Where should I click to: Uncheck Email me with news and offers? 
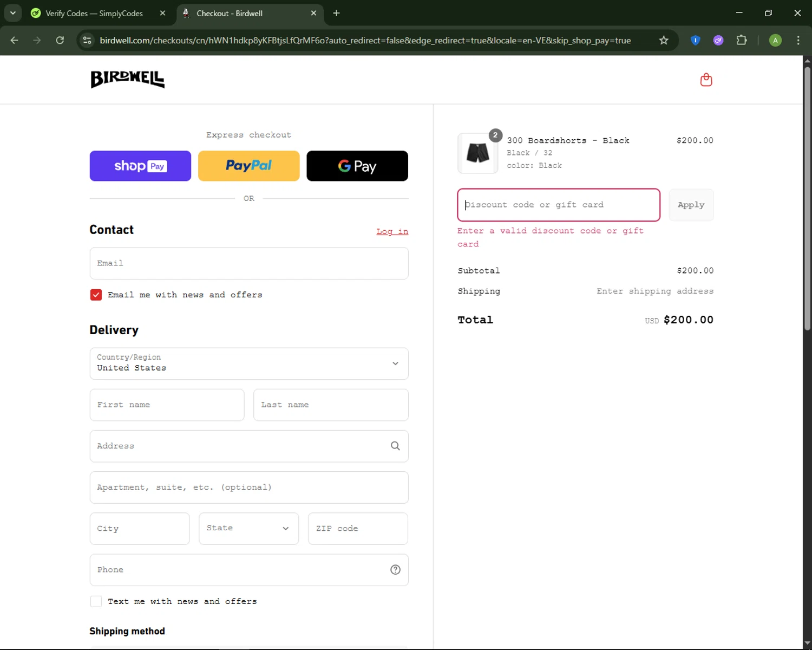tap(96, 295)
